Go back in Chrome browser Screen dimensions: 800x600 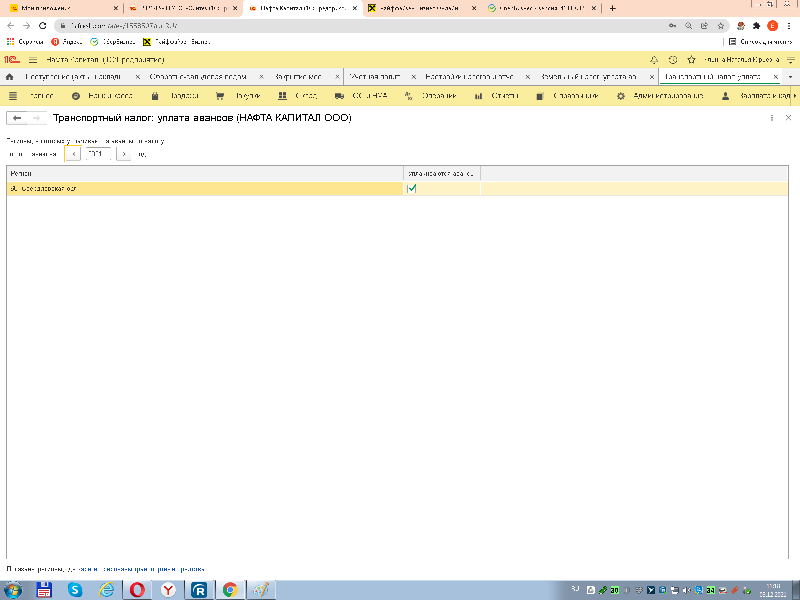tap(11, 26)
